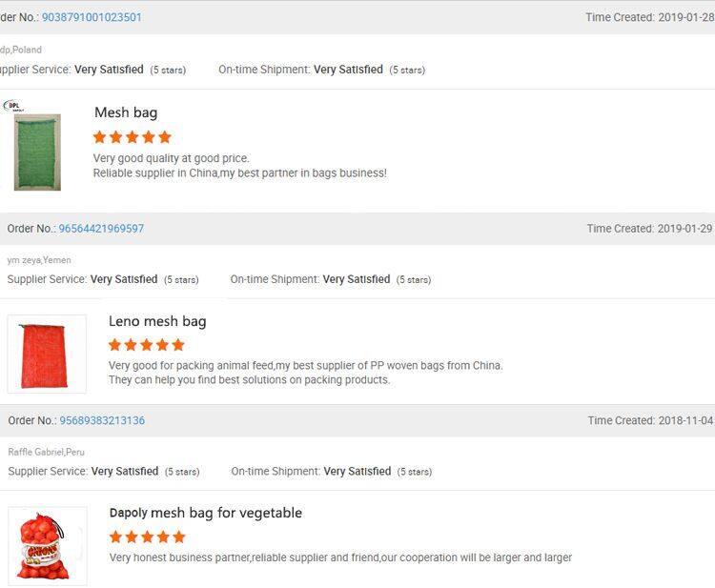
Task: Open order number 9038791001023501 link
Action: [92, 17]
